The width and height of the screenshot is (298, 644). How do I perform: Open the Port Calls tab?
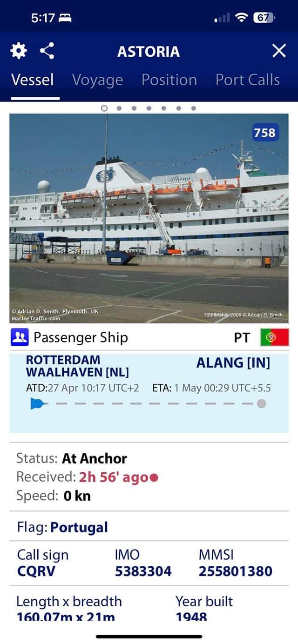248,80
